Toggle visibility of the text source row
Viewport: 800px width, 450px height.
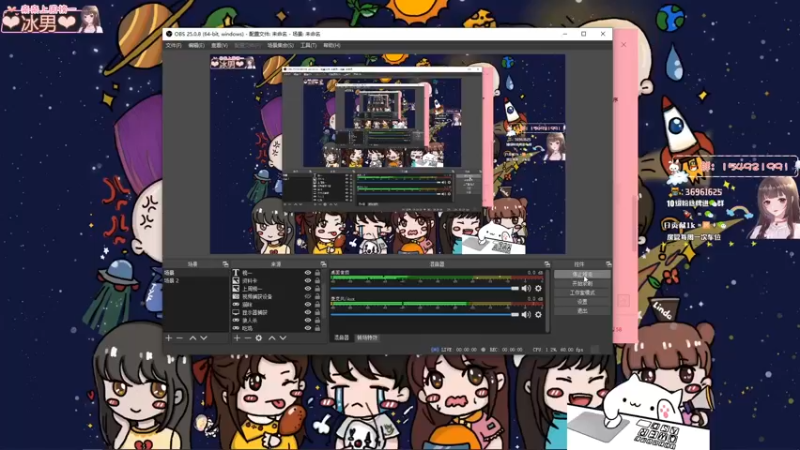pyautogui.click(x=308, y=273)
